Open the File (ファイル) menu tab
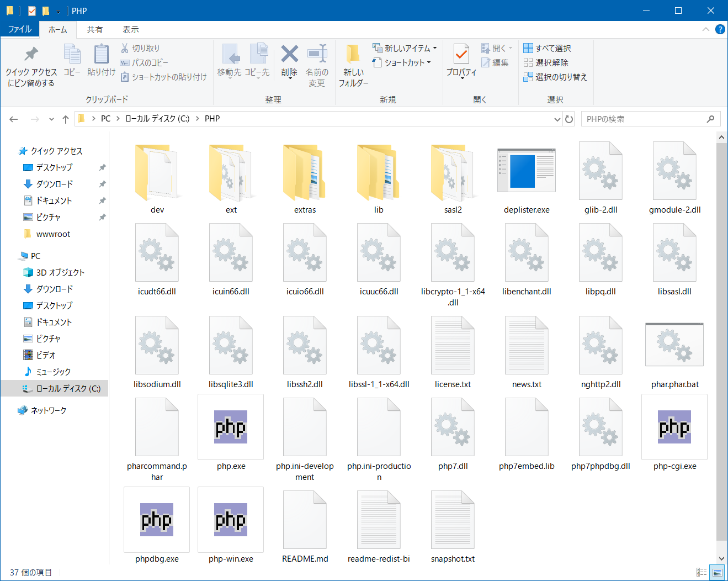This screenshot has height=581, width=728. pos(20,30)
